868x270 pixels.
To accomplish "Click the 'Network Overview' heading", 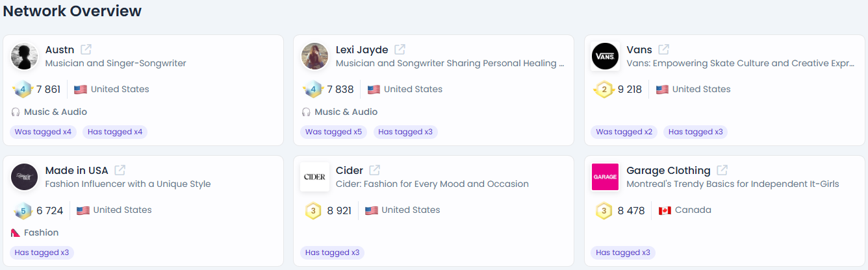I will (73, 11).
